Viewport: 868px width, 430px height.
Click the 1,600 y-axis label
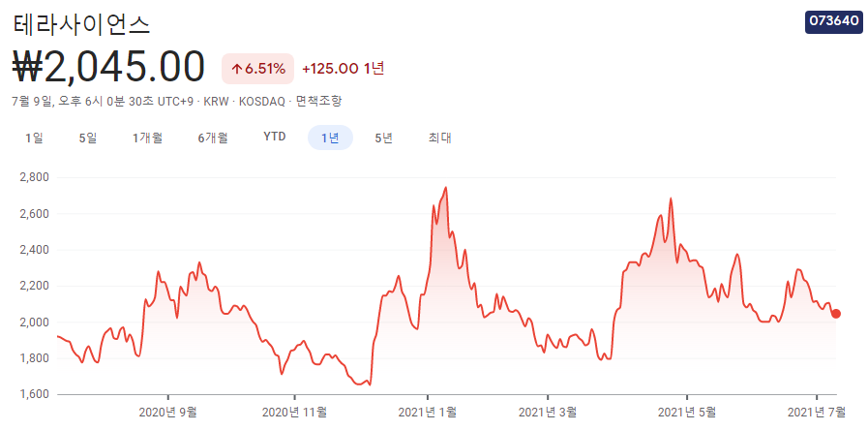point(34,394)
